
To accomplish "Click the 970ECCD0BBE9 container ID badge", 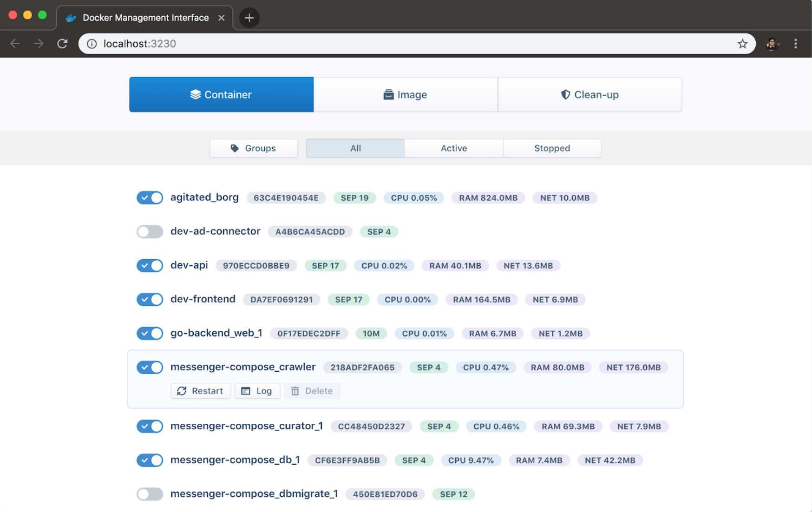I will [x=256, y=266].
